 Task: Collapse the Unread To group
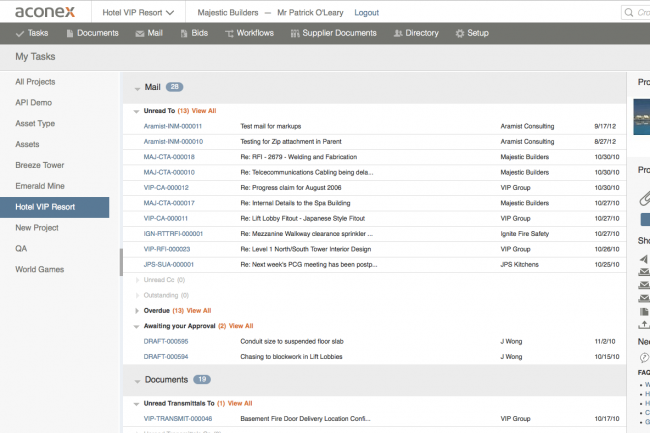(x=136, y=111)
